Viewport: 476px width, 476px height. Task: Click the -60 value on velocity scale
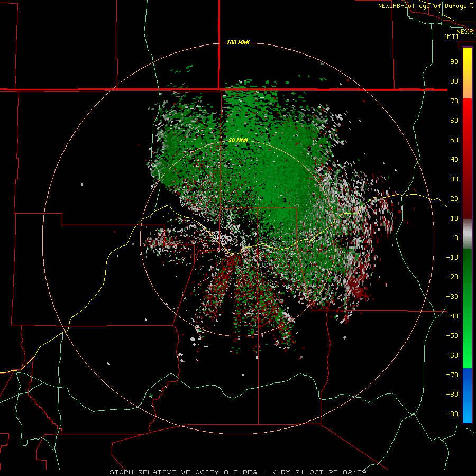(x=452, y=355)
